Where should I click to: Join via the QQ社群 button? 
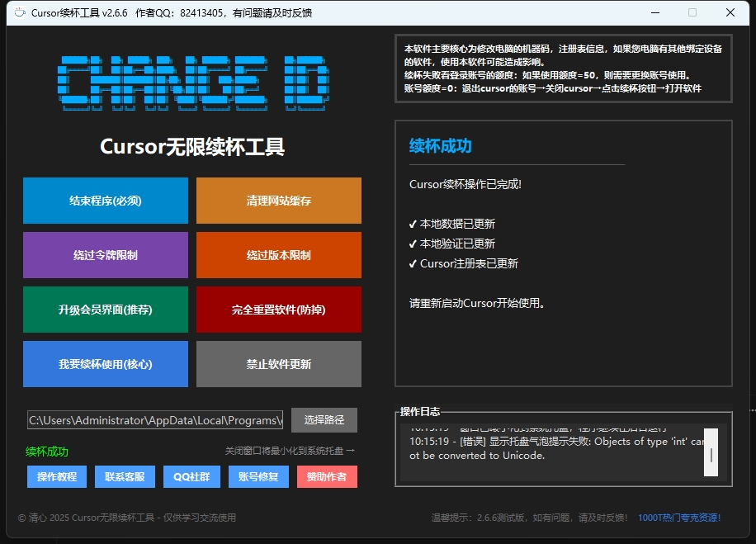[191, 476]
